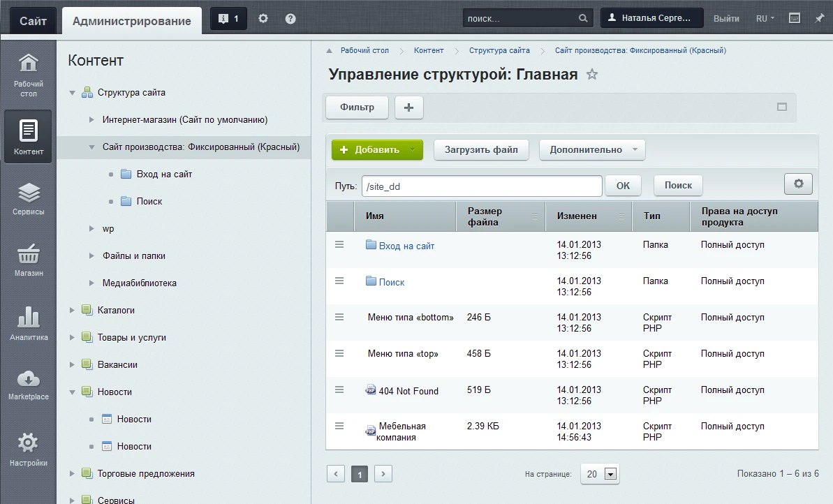Click the Путь input field
Image resolution: width=833 pixels, height=504 pixels.
(482, 186)
